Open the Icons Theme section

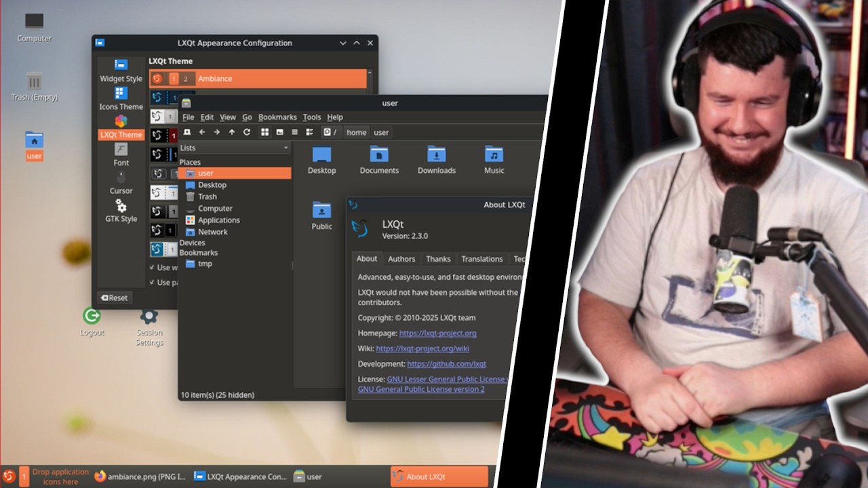pos(121,98)
